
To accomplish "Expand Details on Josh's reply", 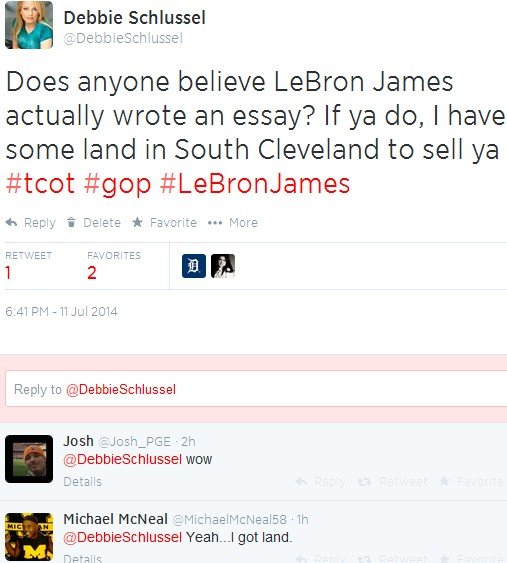I will point(83,481).
